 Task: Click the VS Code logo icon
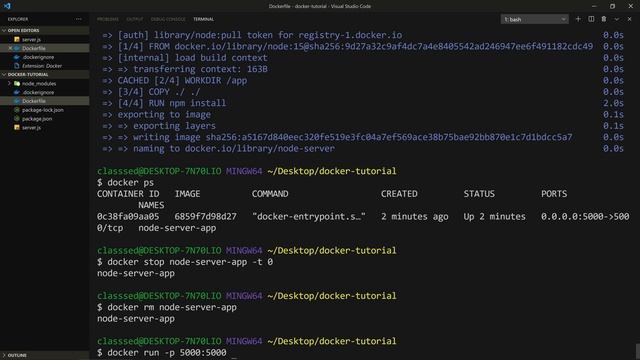coord(7,6)
